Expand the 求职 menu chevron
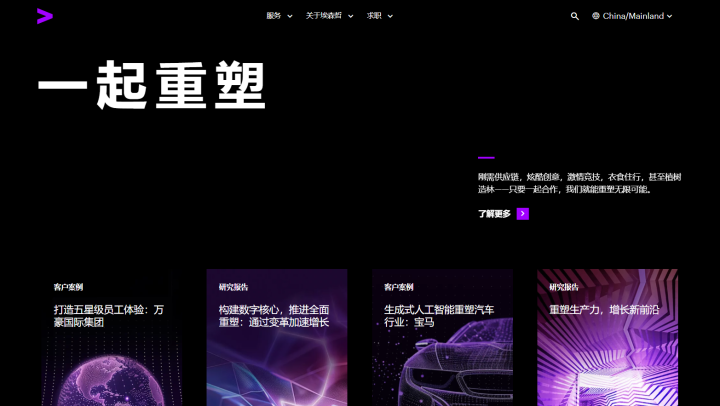 [390, 16]
